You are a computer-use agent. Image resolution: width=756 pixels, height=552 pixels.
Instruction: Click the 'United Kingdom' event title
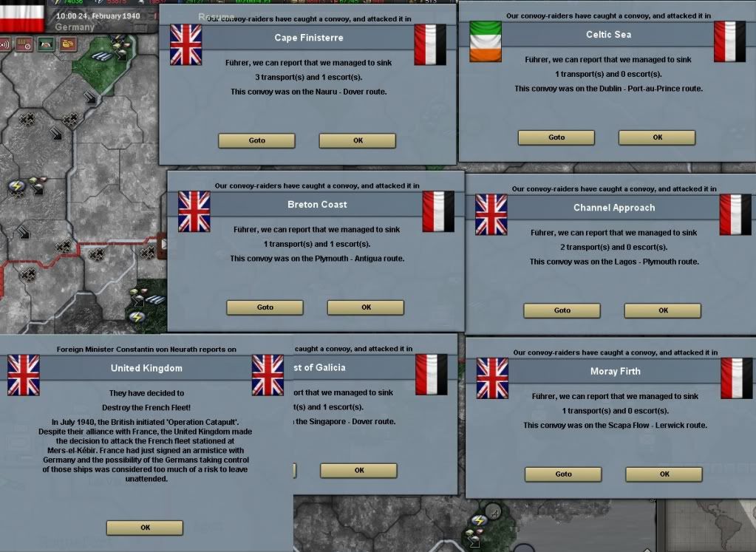pyautogui.click(x=146, y=368)
